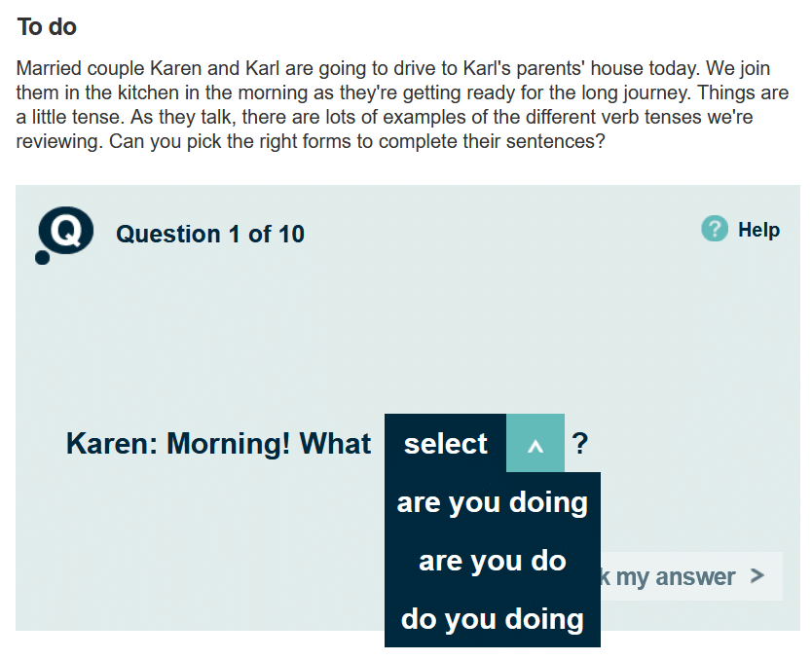Select the "do you doing" option
The width and height of the screenshot is (812, 660).
pyautogui.click(x=492, y=619)
